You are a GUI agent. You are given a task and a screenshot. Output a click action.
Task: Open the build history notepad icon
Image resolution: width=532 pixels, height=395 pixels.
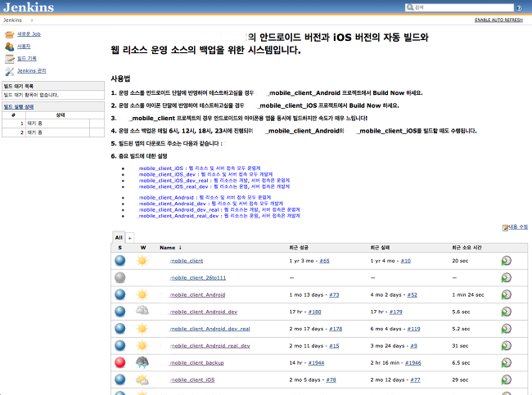click(x=10, y=59)
